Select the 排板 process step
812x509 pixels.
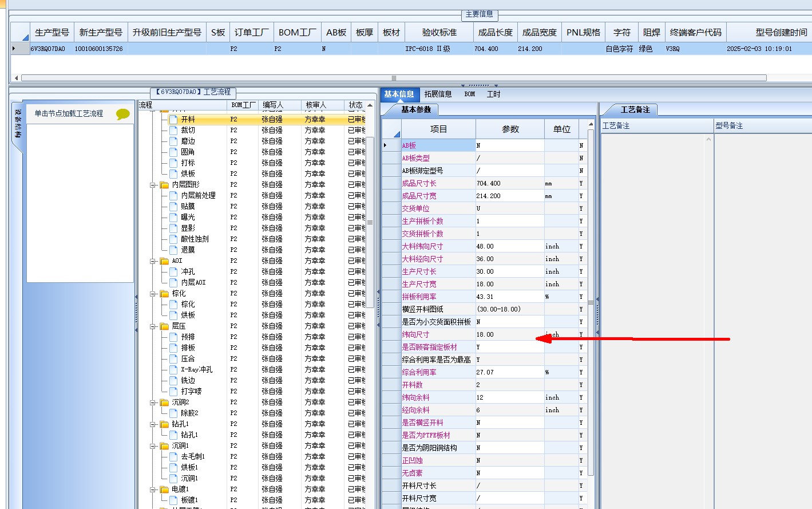188,348
